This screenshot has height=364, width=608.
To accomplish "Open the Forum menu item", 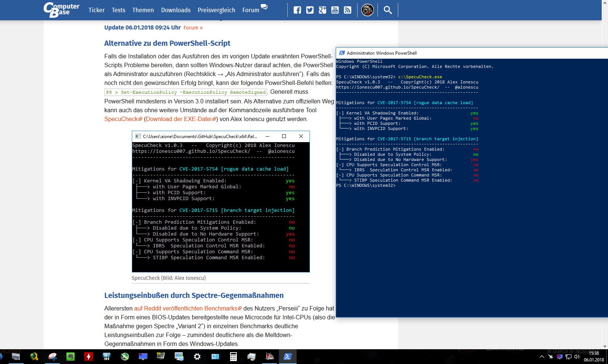I will coord(251,10).
